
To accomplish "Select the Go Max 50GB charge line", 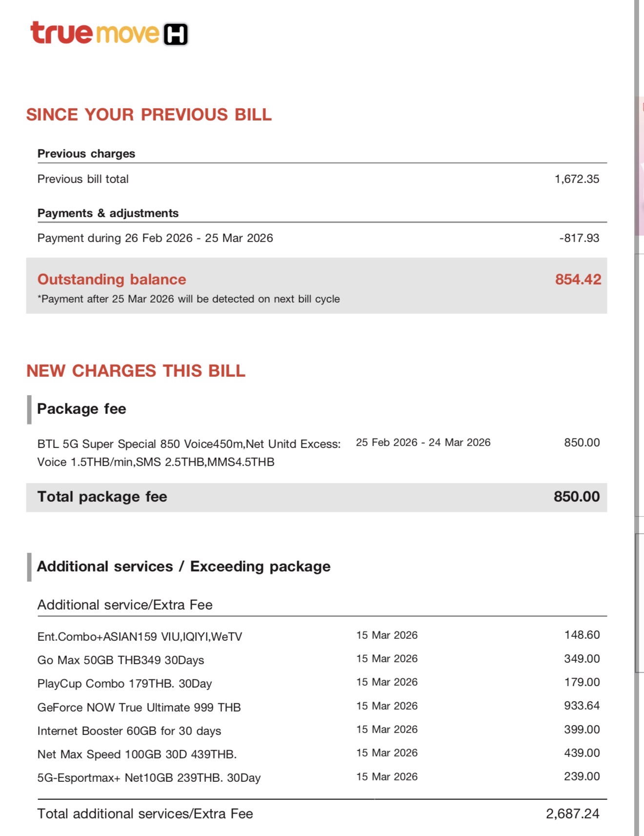I will coord(121,660).
